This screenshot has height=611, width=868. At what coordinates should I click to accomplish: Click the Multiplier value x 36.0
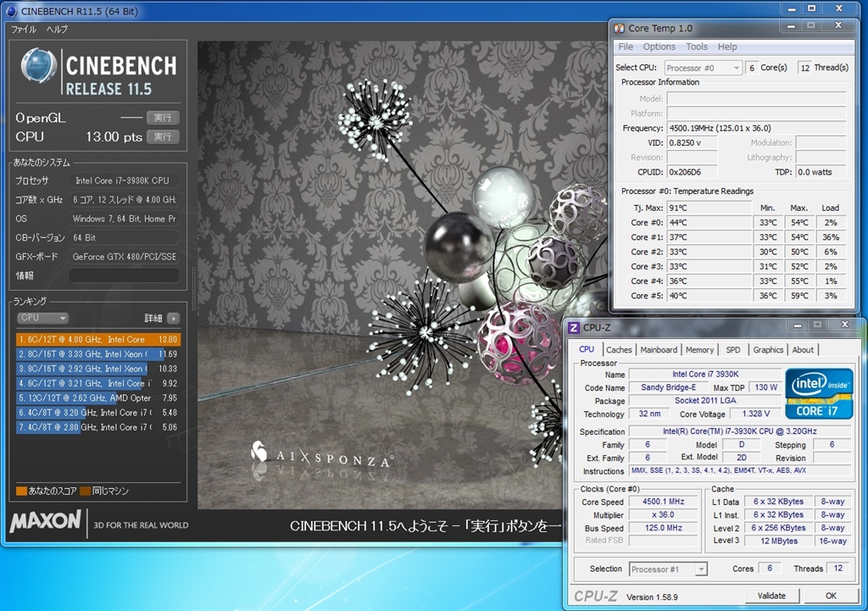pyautogui.click(x=663, y=514)
